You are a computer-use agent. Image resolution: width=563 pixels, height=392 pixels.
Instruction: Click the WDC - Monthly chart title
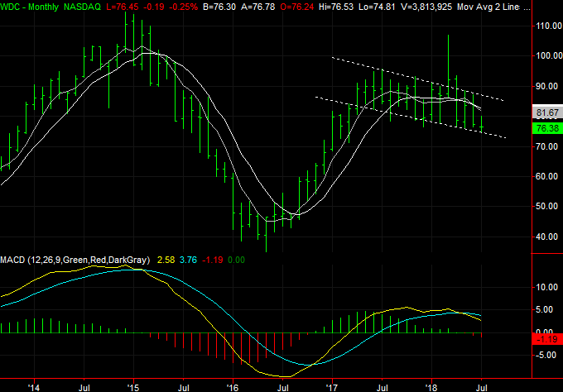click(30, 7)
